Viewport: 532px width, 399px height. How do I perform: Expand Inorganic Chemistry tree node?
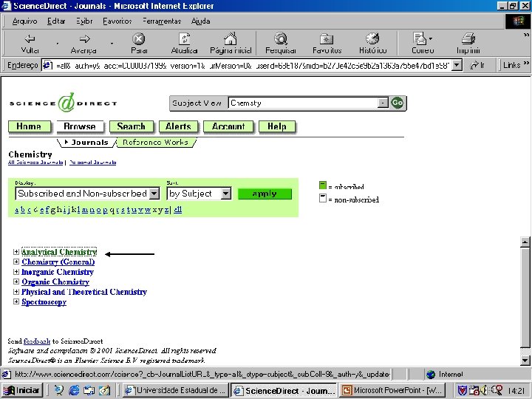click(x=16, y=272)
